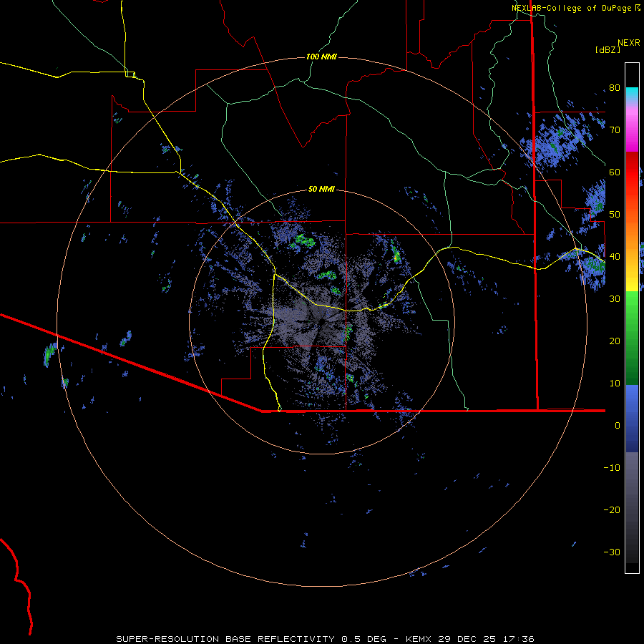This screenshot has height=644, width=644.
Task: Click the -20 value on dBZ scale
Action: (x=612, y=510)
